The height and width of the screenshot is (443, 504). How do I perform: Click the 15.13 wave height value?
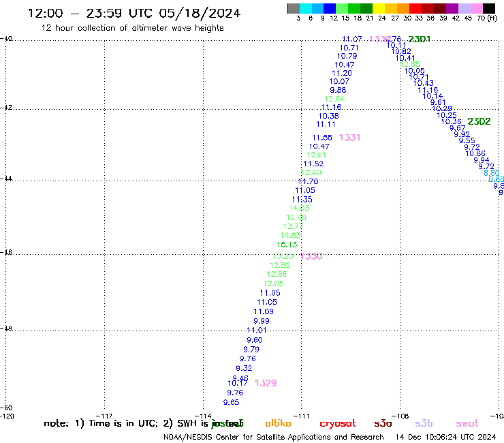click(287, 245)
